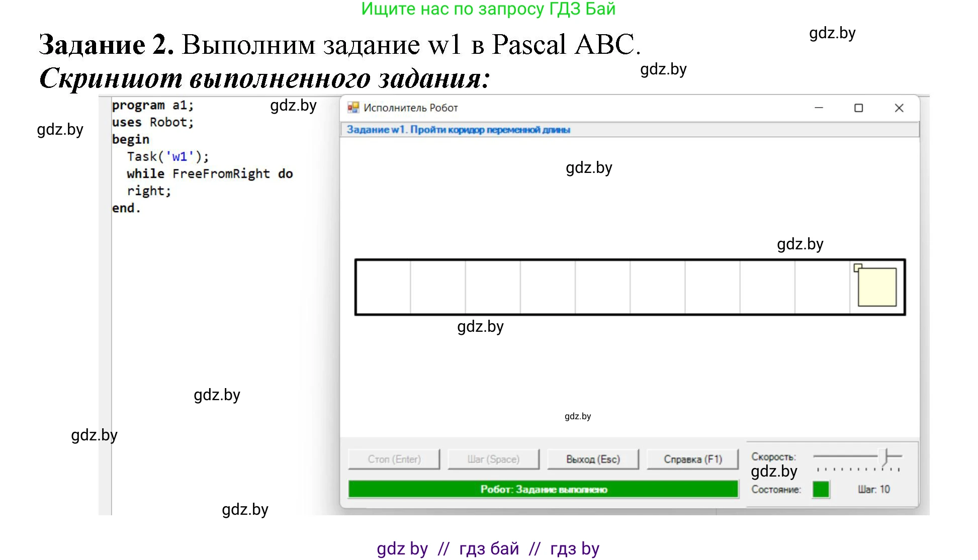The height and width of the screenshot is (560, 978).
Task: Open Справка (F1) help
Action: click(692, 459)
